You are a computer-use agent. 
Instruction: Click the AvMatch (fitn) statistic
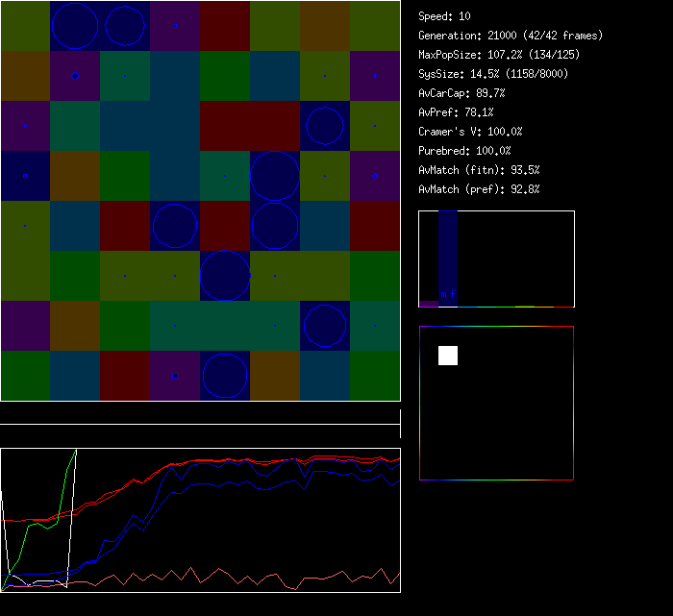pyautogui.click(x=479, y=170)
